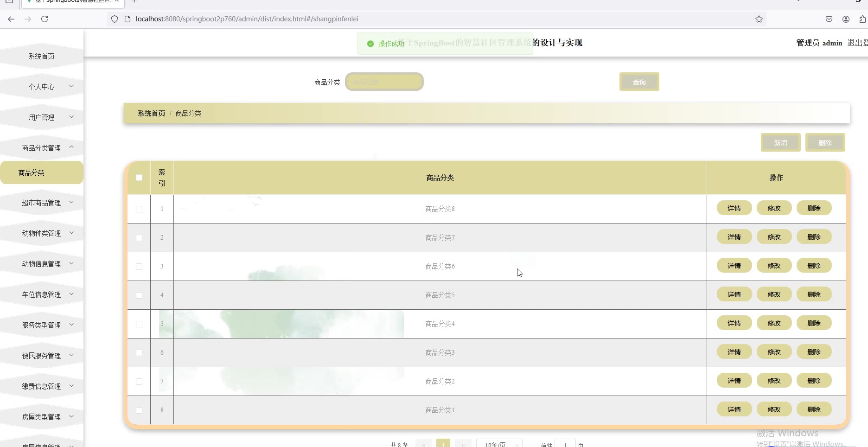Expand the 用户管理 sidebar menu
This screenshot has width=868, height=447.
pyautogui.click(x=42, y=117)
